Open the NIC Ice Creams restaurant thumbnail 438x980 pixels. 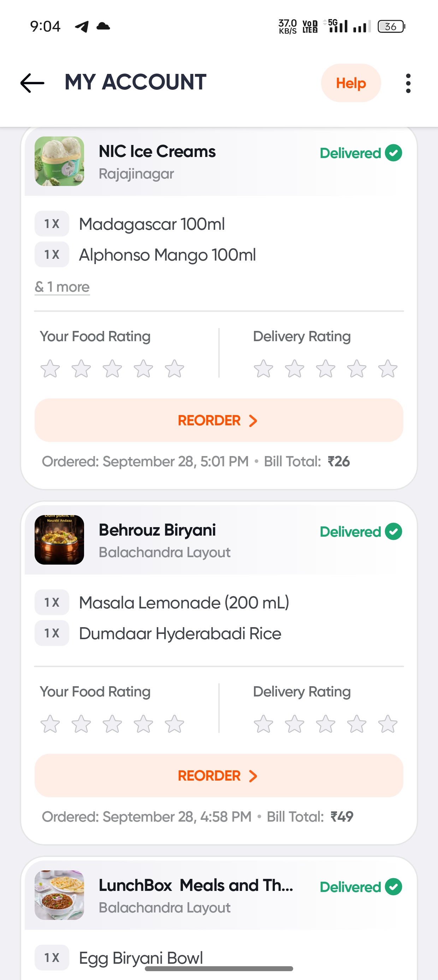tap(59, 161)
